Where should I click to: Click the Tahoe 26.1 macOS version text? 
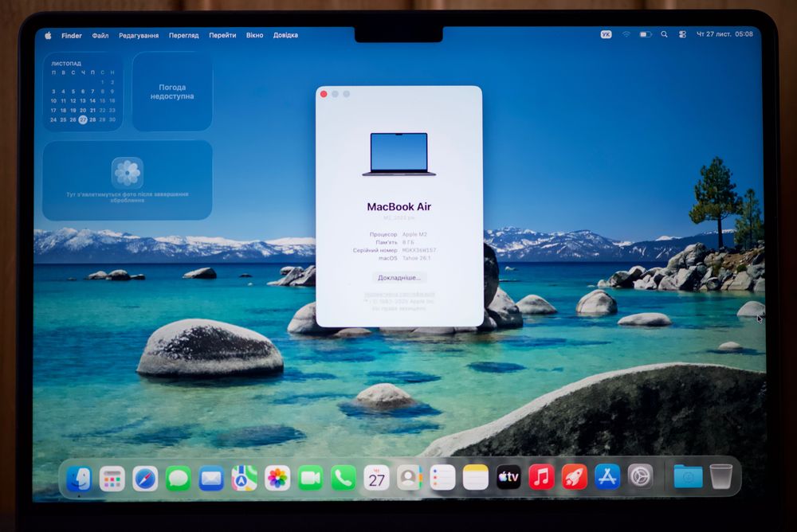[416, 258]
